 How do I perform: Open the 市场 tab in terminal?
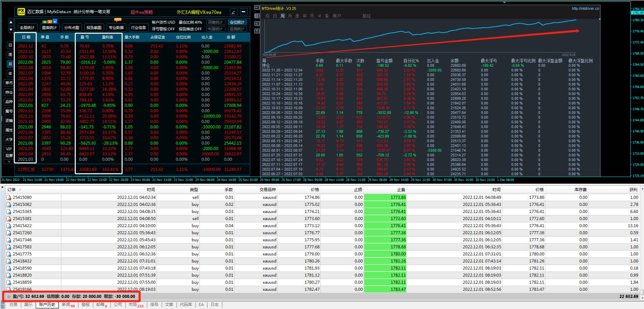click(x=132, y=305)
